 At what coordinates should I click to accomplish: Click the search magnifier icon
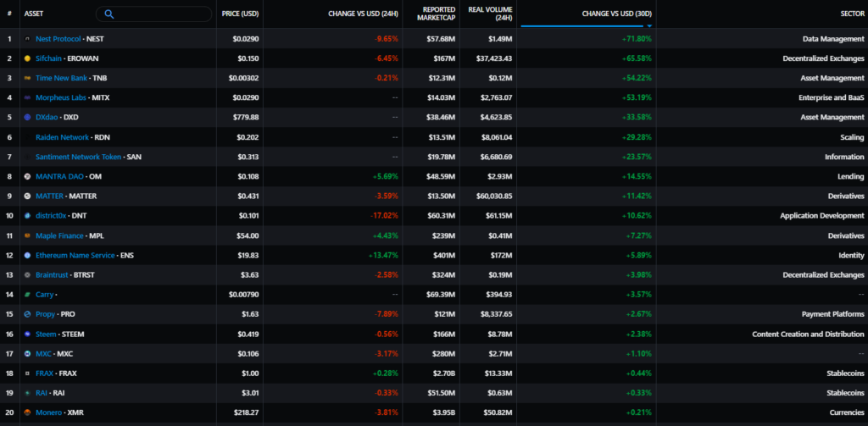111,14
